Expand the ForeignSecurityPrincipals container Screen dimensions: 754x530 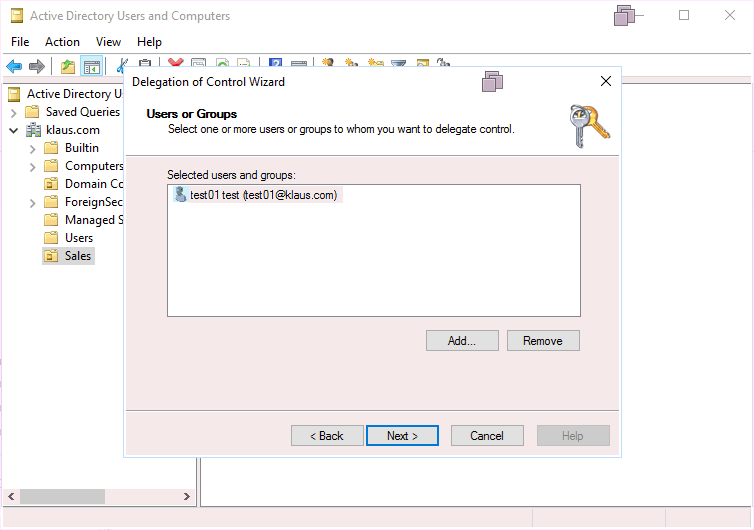point(33,202)
